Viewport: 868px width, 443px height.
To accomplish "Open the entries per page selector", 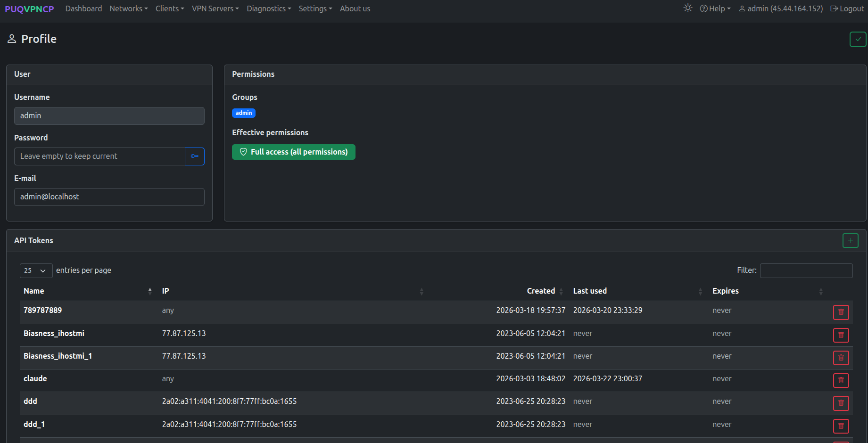I will pyautogui.click(x=36, y=271).
